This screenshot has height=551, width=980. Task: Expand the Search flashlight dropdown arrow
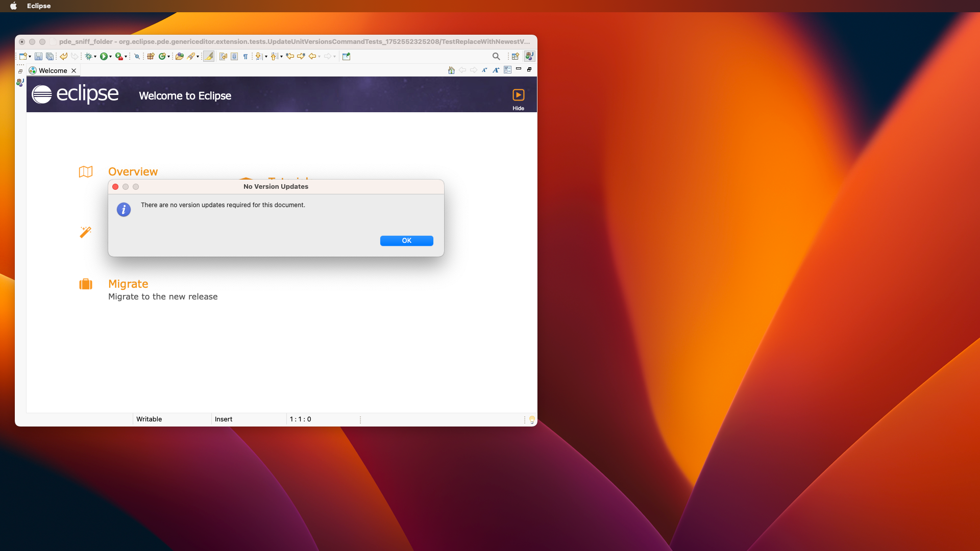(x=198, y=57)
